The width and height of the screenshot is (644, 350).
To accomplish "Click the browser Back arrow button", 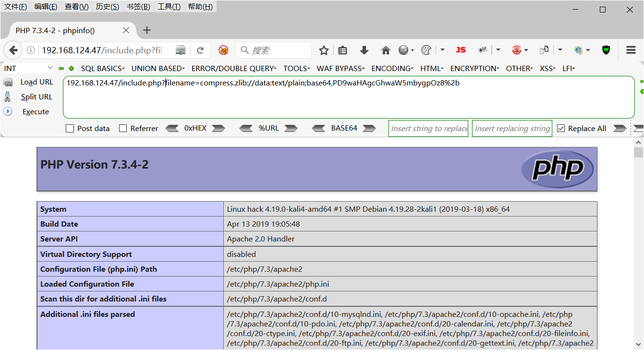I will click(x=13, y=50).
